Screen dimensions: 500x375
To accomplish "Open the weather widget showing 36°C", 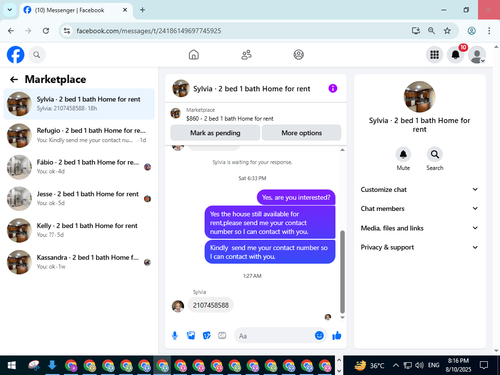I will coord(369,365).
